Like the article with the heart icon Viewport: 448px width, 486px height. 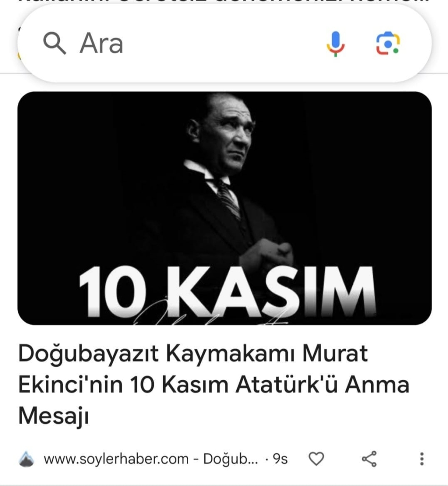[x=316, y=459]
